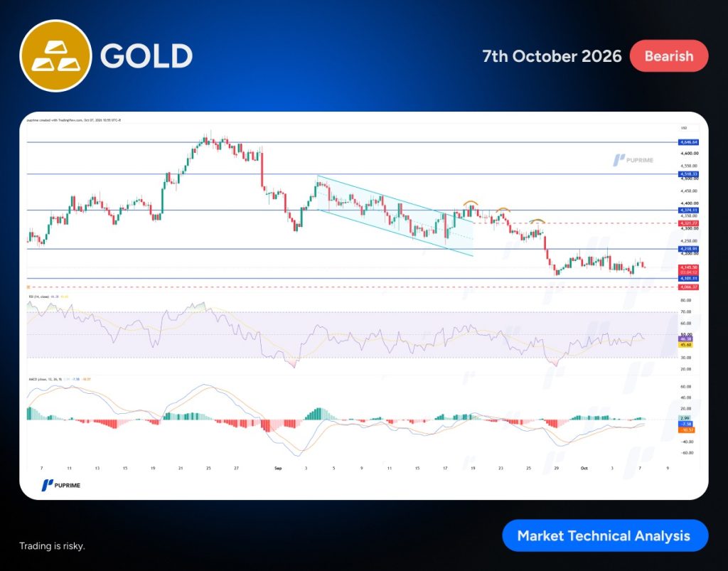Click the Market Technical Analysis button
The image size is (728, 571).
click(x=605, y=535)
